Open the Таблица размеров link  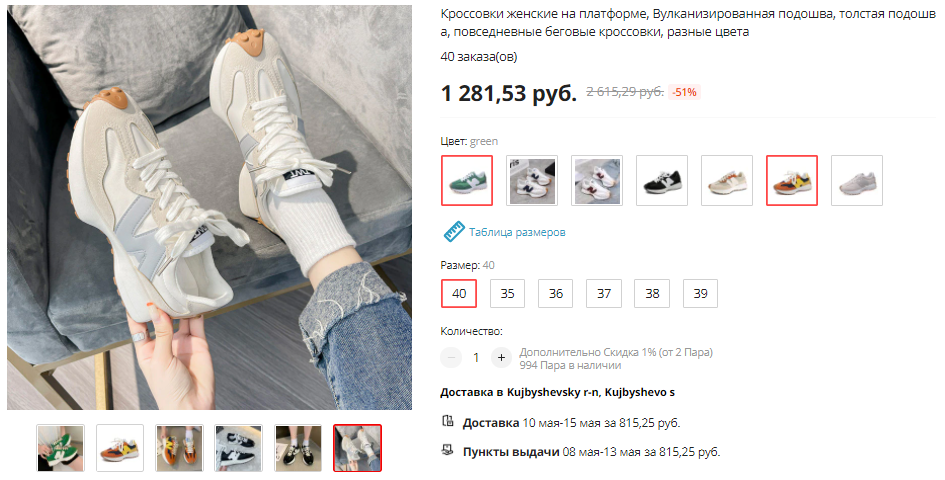517,232
